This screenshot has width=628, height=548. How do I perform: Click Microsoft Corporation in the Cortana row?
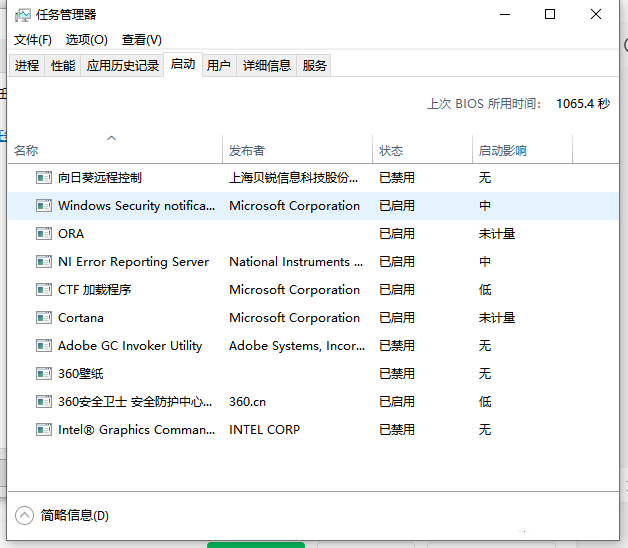[294, 318]
